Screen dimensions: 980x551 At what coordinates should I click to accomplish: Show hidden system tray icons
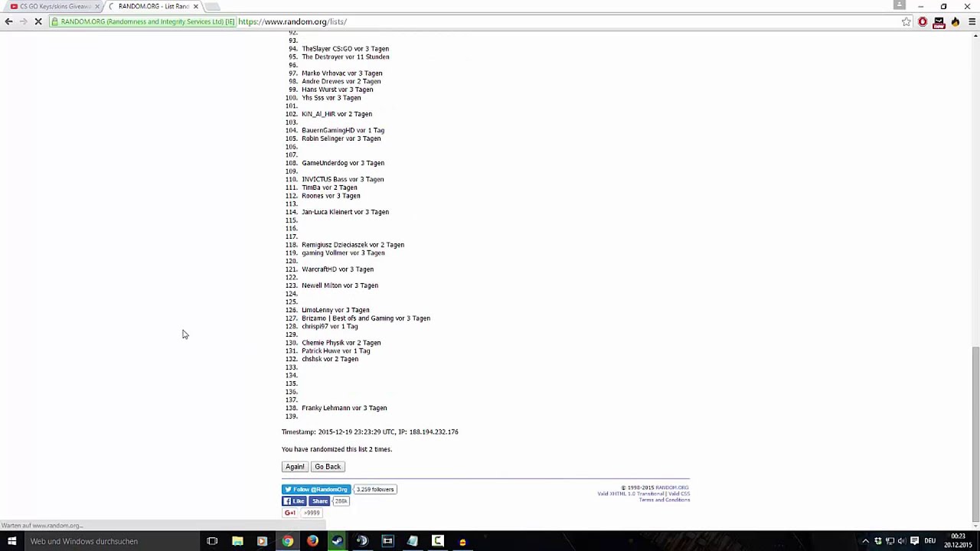point(865,541)
